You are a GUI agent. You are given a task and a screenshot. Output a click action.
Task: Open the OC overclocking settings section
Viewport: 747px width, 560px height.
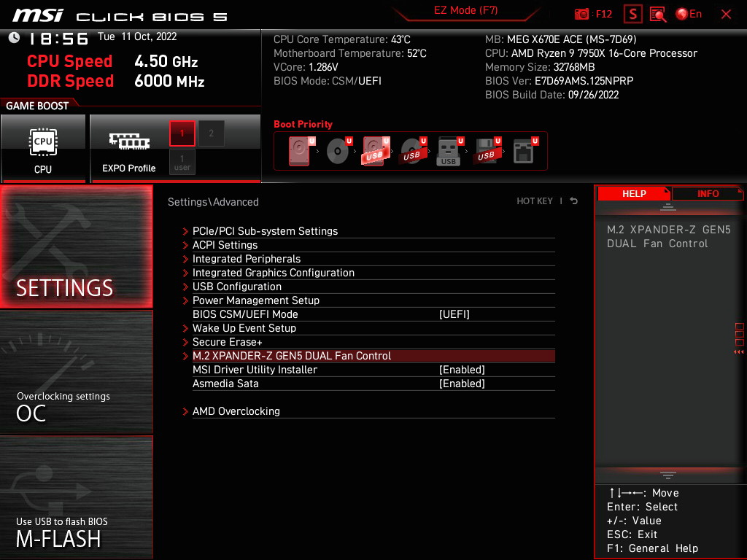[x=77, y=373]
